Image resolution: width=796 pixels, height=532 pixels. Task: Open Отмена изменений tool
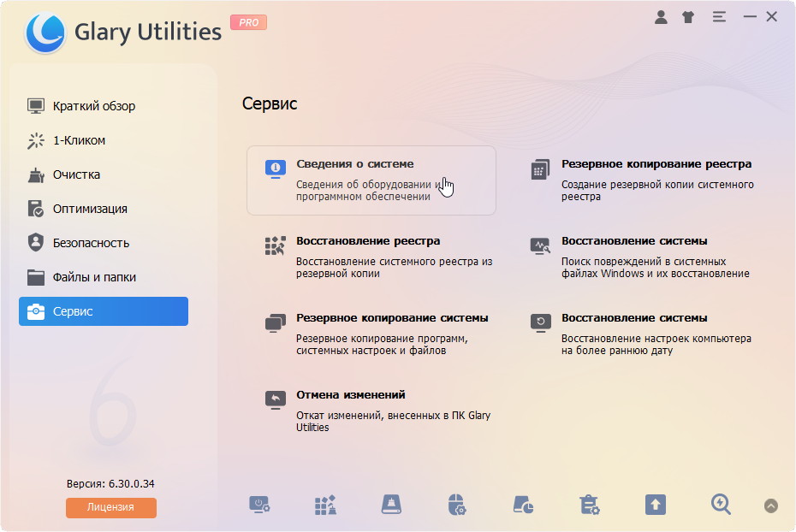pyautogui.click(x=379, y=411)
